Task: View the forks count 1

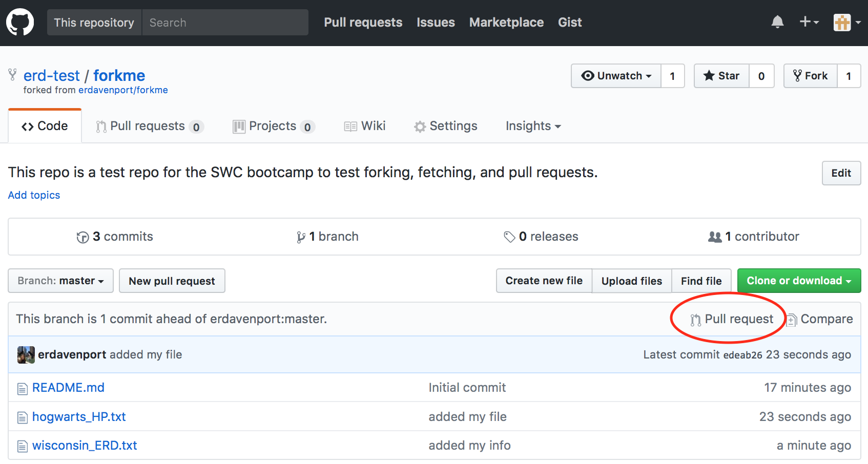Action: tap(849, 76)
